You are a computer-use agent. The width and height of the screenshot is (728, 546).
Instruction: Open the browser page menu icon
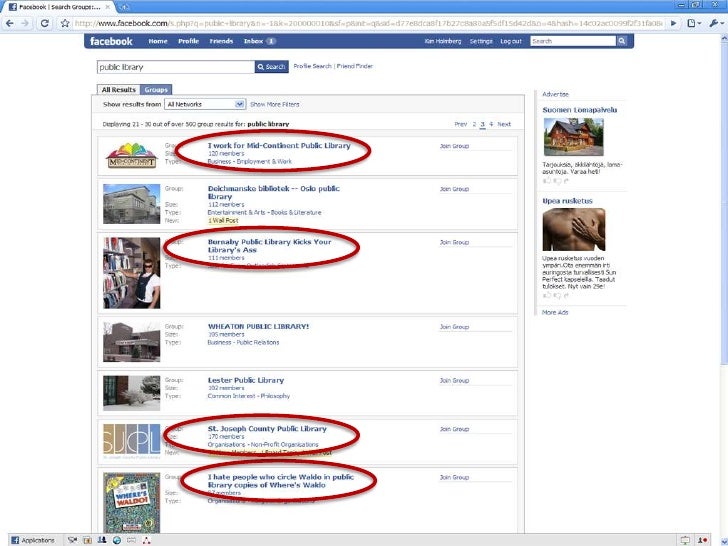tap(694, 23)
